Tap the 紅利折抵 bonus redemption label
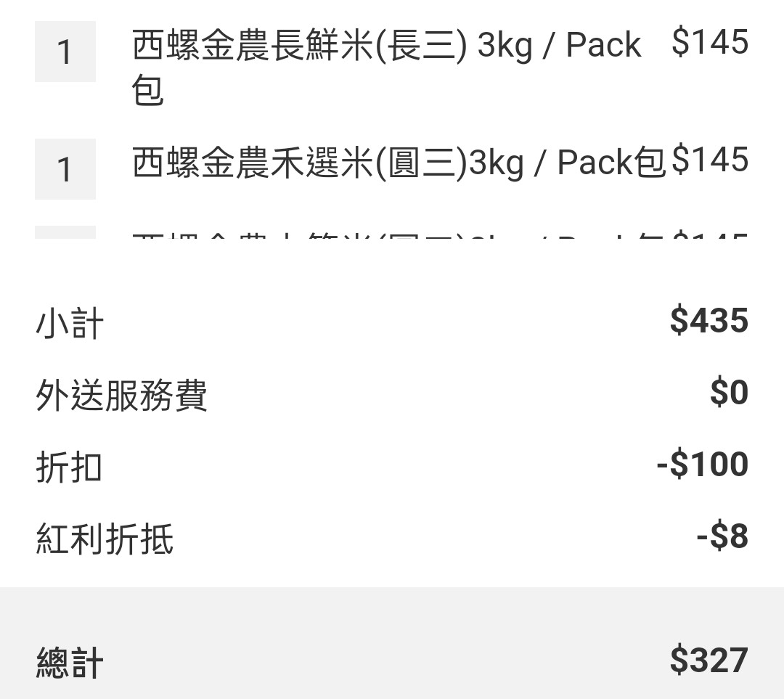 [105, 539]
